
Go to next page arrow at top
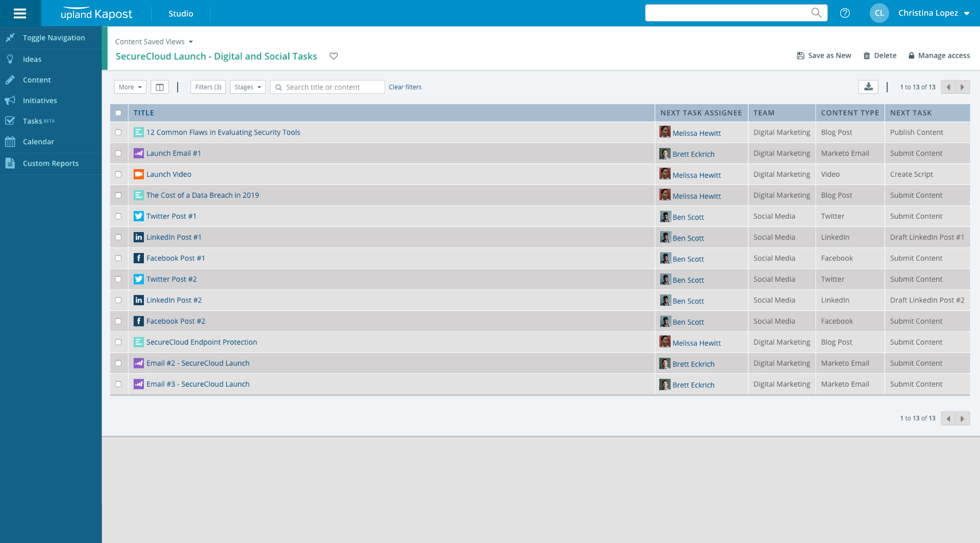[x=963, y=87]
